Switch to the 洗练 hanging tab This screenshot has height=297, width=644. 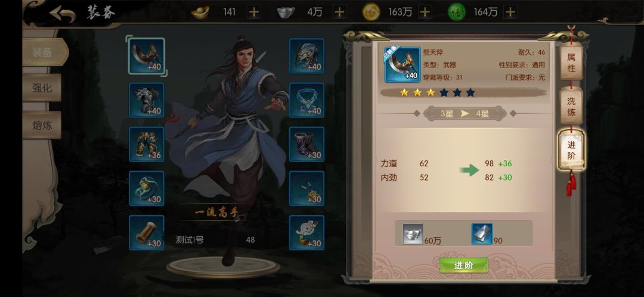pyautogui.click(x=571, y=107)
